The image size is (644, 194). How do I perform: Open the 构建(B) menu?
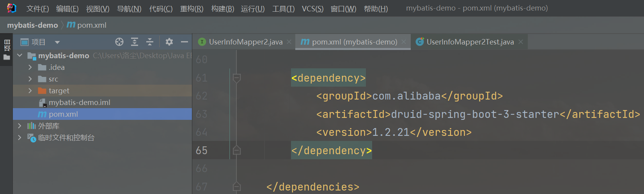[222, 9]
